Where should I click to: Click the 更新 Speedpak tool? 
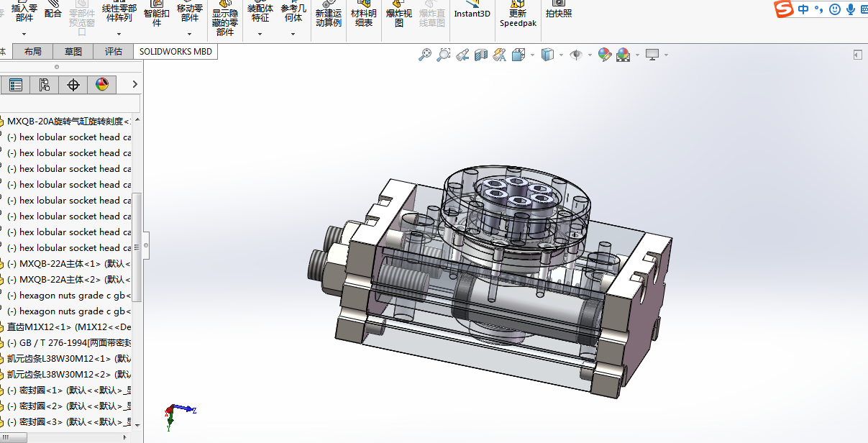[x=518, y=14]
